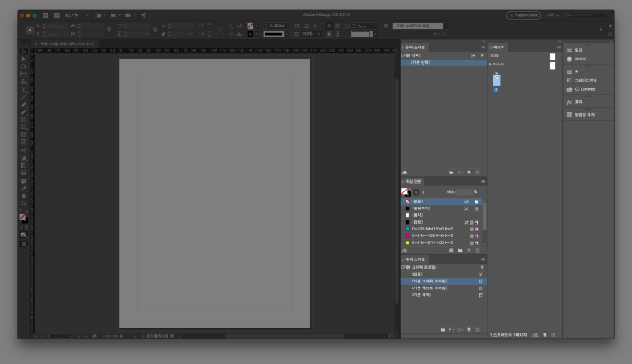Click the Adobe Stock search field
Viewport: 632px width, 364px height.
(586, 15)
